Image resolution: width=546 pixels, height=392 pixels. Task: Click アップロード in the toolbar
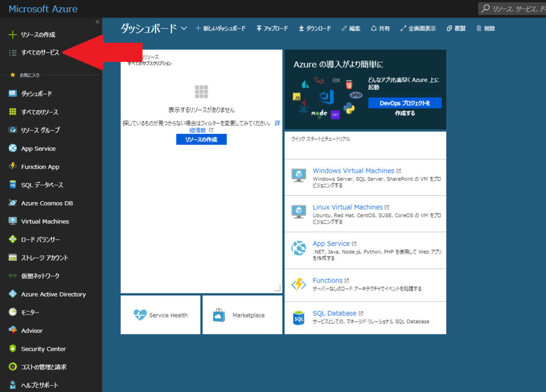(272, 28)
